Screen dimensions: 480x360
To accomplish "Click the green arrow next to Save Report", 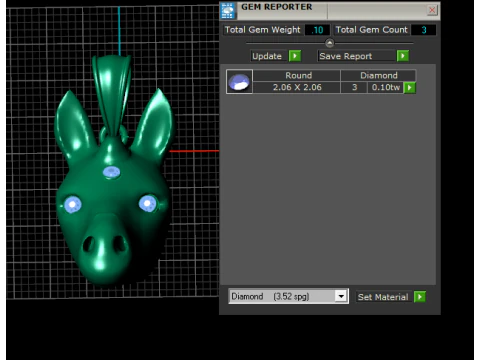I will tap(403, 56).
